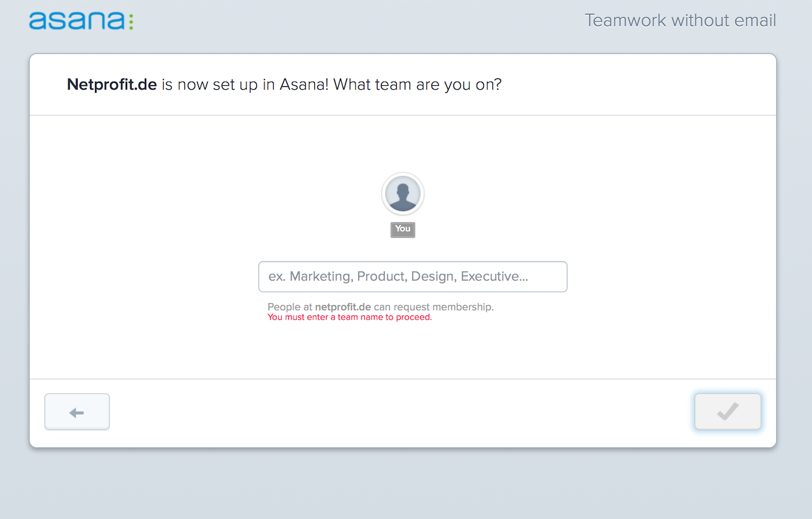
Task: Focus the team name input field
Action: point(413,277)
